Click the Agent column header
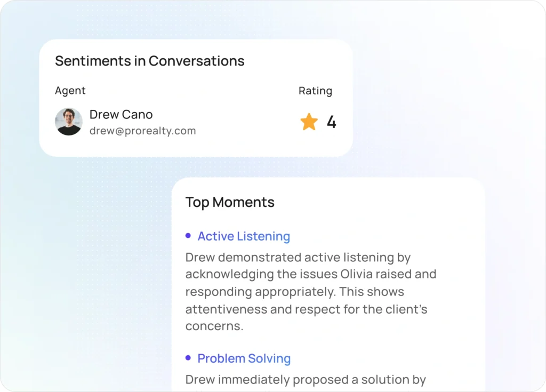 [x=70, y=91]
